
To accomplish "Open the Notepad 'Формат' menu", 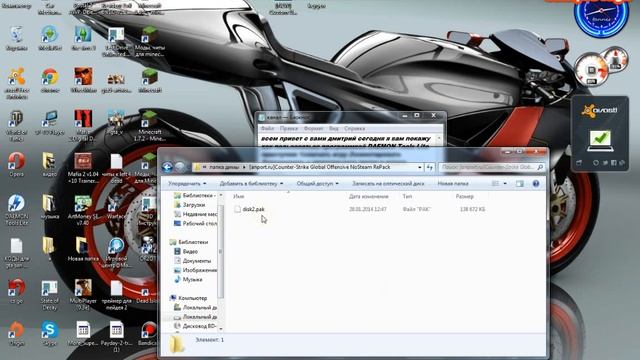I will (313, 129).
